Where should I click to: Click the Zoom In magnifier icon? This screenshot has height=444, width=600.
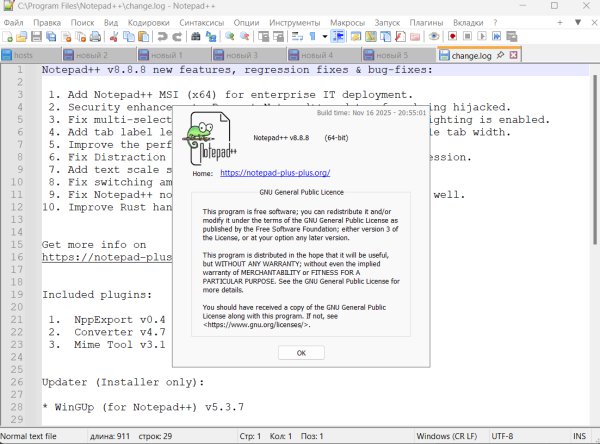(230, 37)
